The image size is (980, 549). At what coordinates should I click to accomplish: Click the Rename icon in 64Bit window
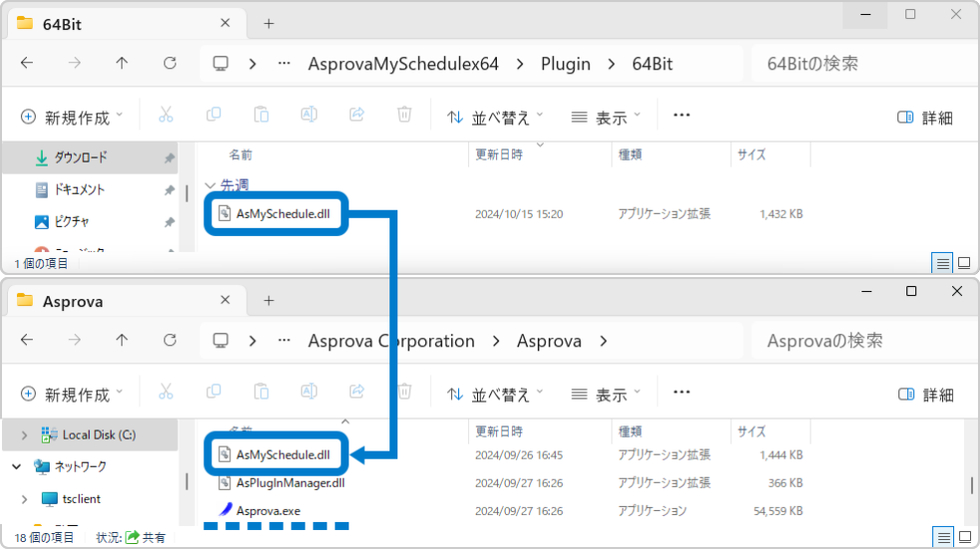click(309, 115)
